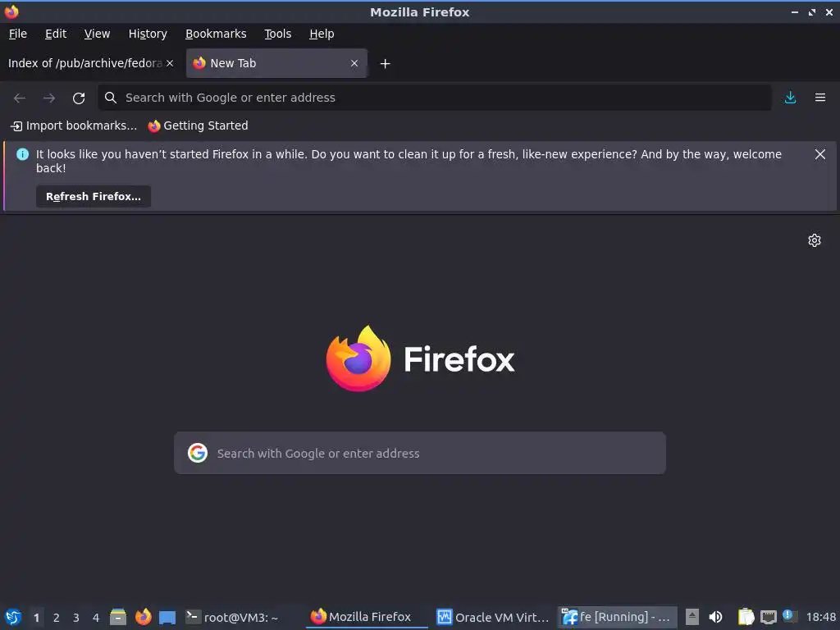Select Mozilla Firefox taskbar entry
Image resolution: width=840 pixels, height=630 pixels.
pos(367,617)
